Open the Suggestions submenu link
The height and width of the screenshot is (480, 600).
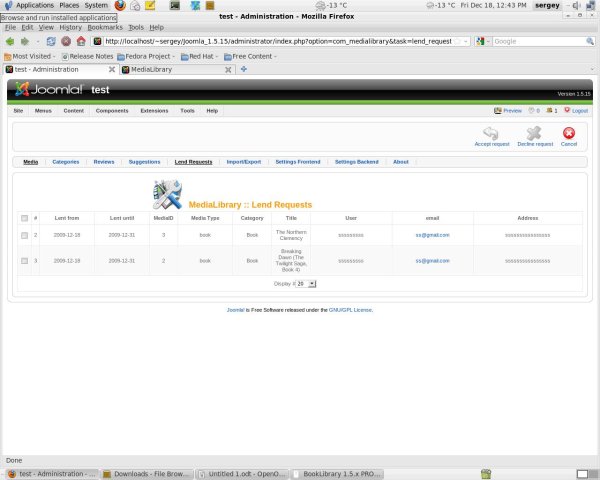pos(145,162)
